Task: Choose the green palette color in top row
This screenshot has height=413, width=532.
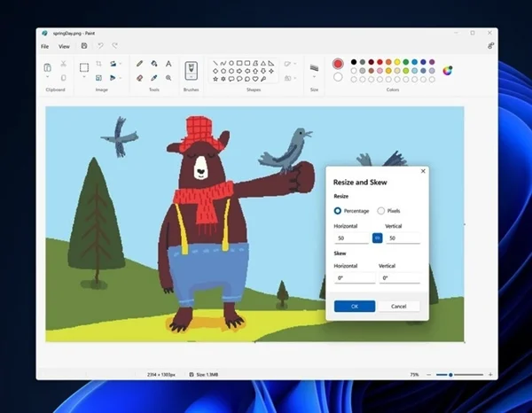Action: click(x=406, y=62)
